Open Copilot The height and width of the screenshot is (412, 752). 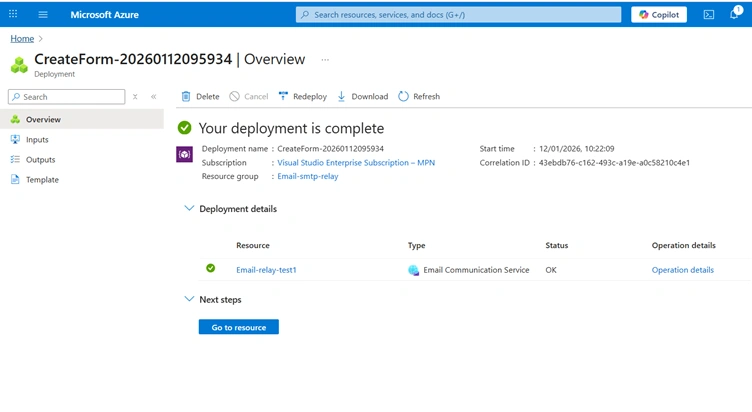(658, 14)
